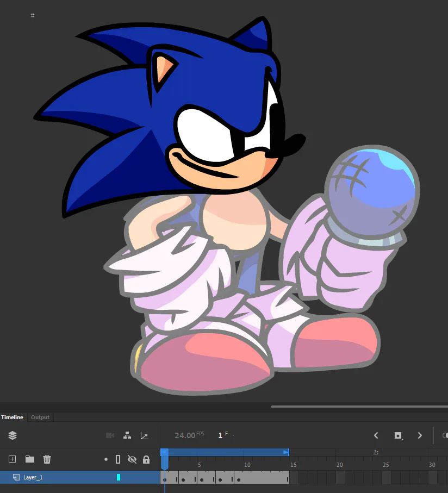
Task: Click the 1s time marker on ruler
Action: point(376,452)
